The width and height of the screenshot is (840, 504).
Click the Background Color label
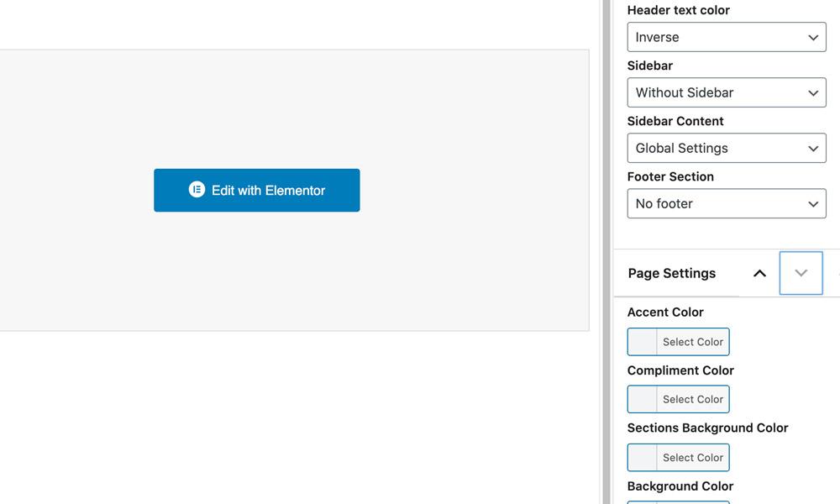680,486
